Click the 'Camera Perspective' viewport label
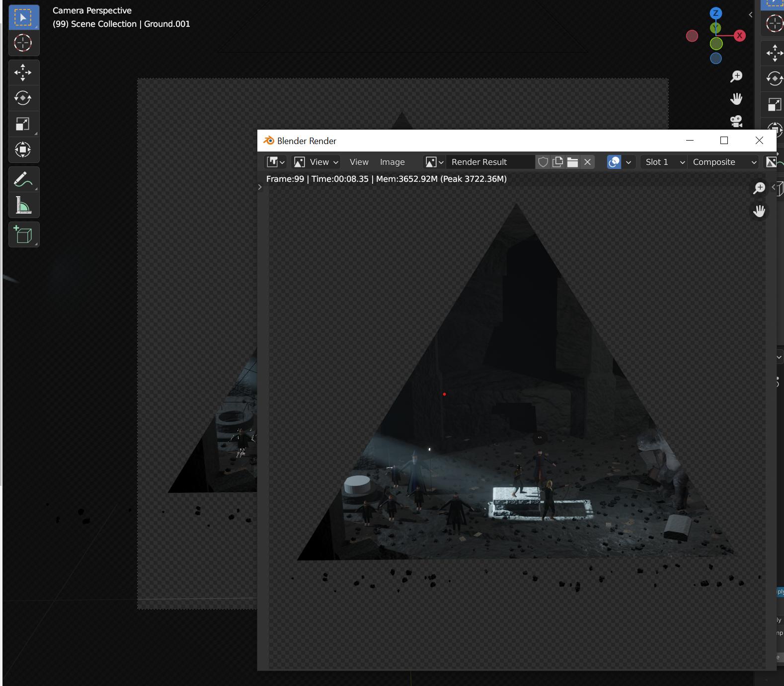This screenshot has height=686, width=784. coord(92,10)
